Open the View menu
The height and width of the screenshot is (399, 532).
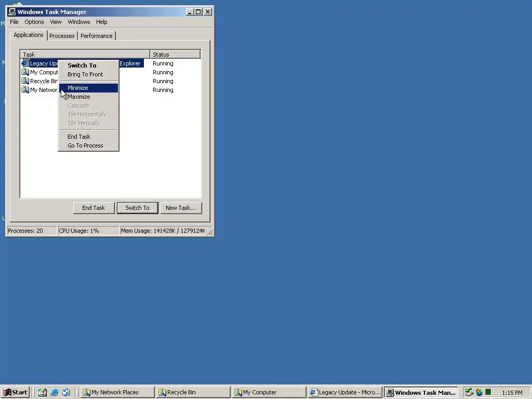coord(56,22)
